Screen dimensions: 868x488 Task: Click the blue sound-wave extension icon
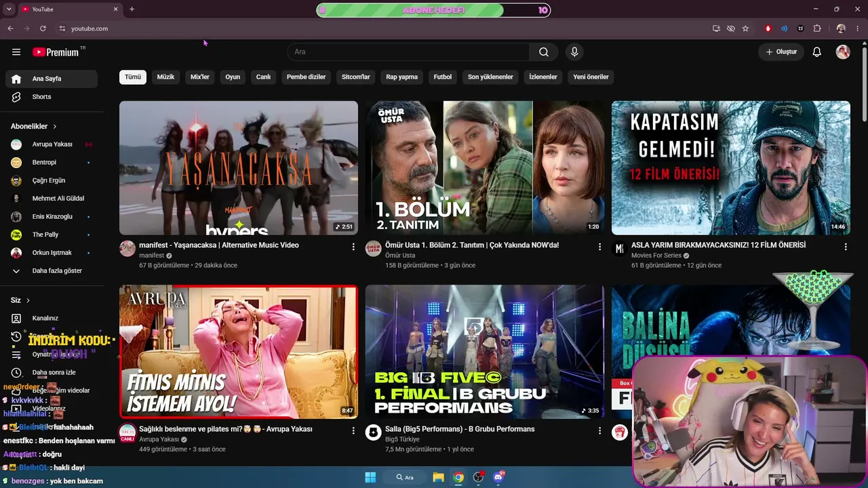tap(785, 28)
